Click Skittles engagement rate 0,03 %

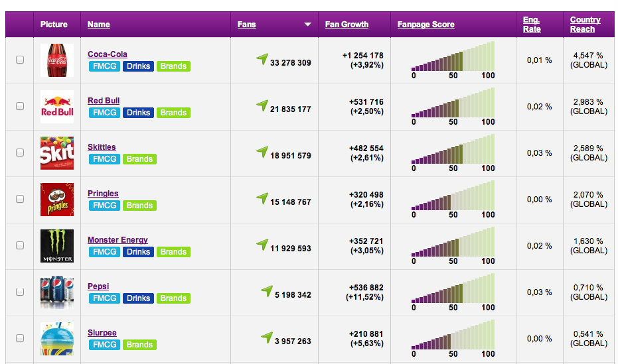click(539, 152)
